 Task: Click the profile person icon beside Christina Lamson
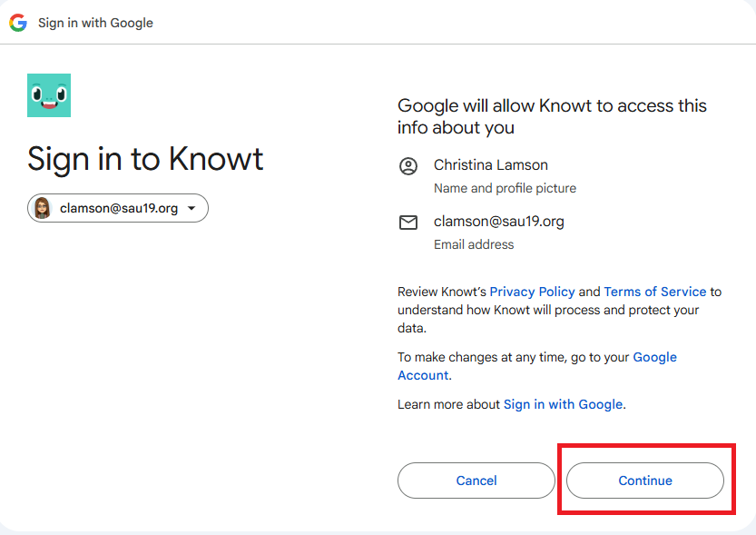pyautogui.click(x=408, y=166)
